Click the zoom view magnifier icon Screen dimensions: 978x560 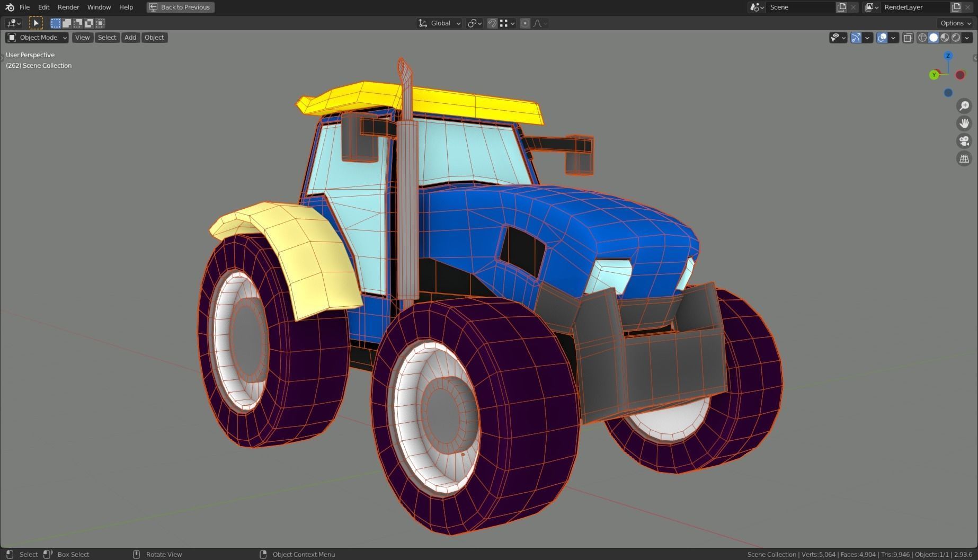(964, 105)
